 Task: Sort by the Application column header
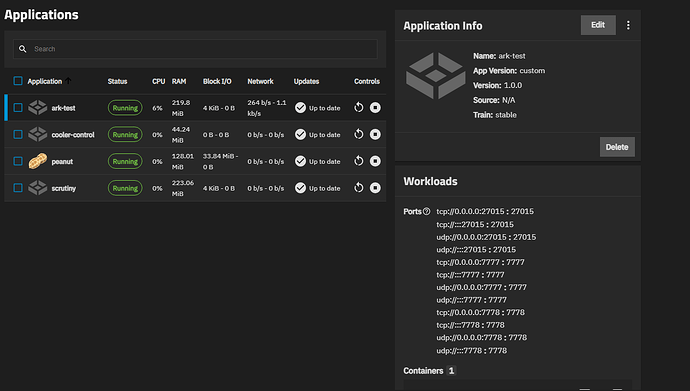coord(44,81)
